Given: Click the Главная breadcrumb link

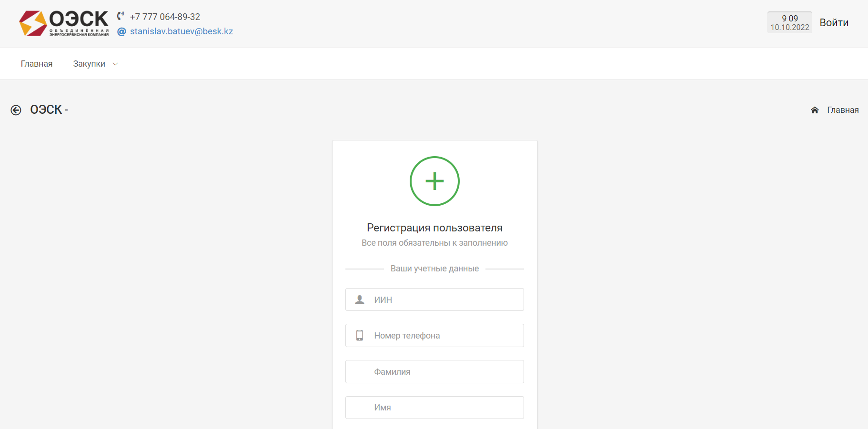Looking at the screenshot, I should click(x=842, y=110).
